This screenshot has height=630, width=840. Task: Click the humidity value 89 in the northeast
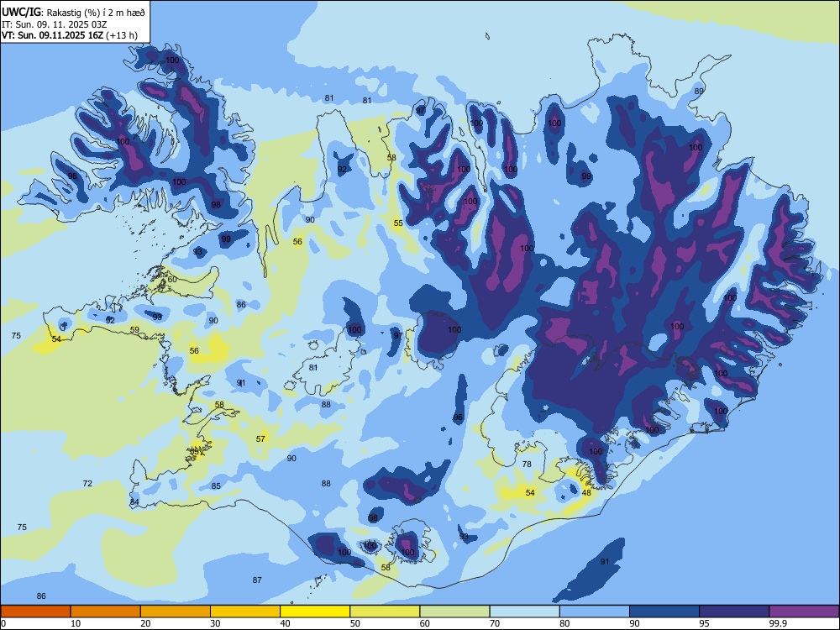tap(699, 91)
